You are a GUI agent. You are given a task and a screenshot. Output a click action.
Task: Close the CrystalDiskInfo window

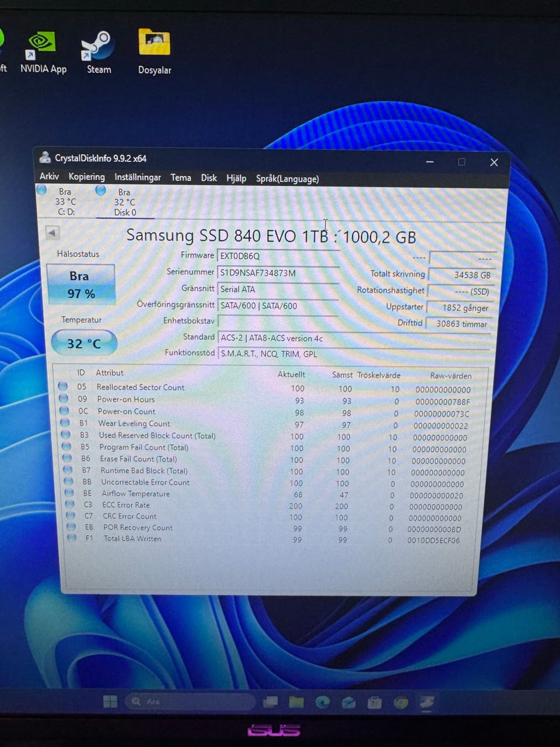[494, 162]
